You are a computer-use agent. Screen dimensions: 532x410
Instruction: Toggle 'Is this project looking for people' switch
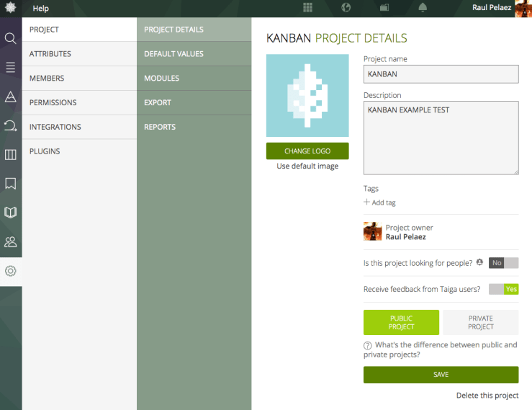(503, 263)
